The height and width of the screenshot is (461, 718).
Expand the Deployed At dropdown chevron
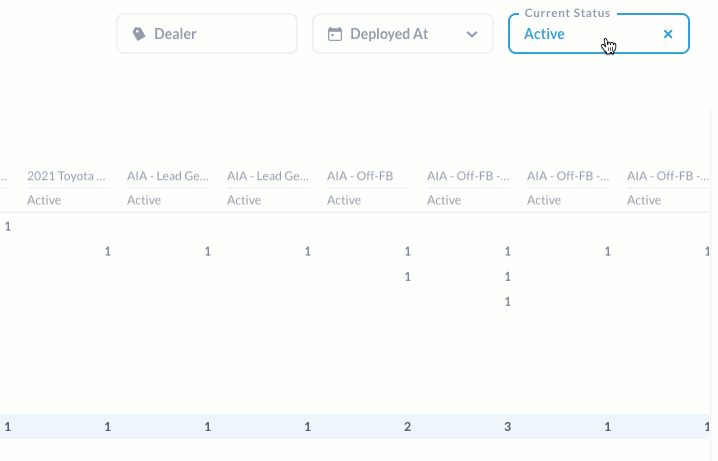(x=472, y=34)
